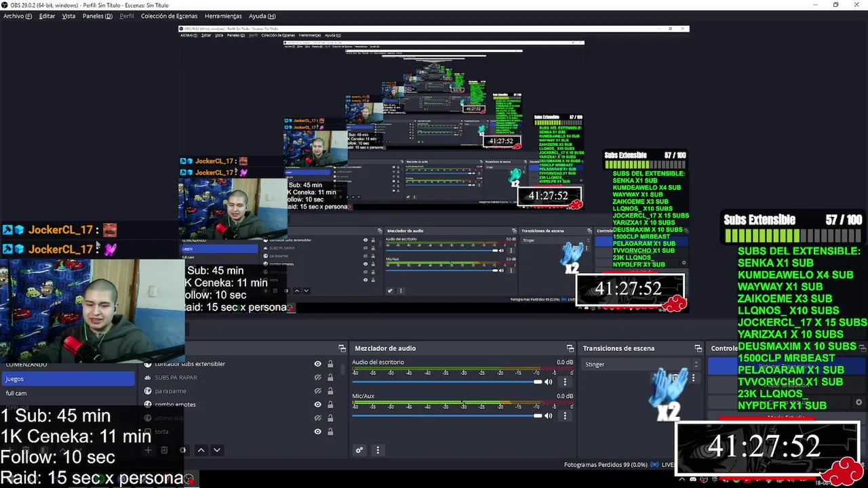Unlock the ultimo sub source

tap(330, 418)
